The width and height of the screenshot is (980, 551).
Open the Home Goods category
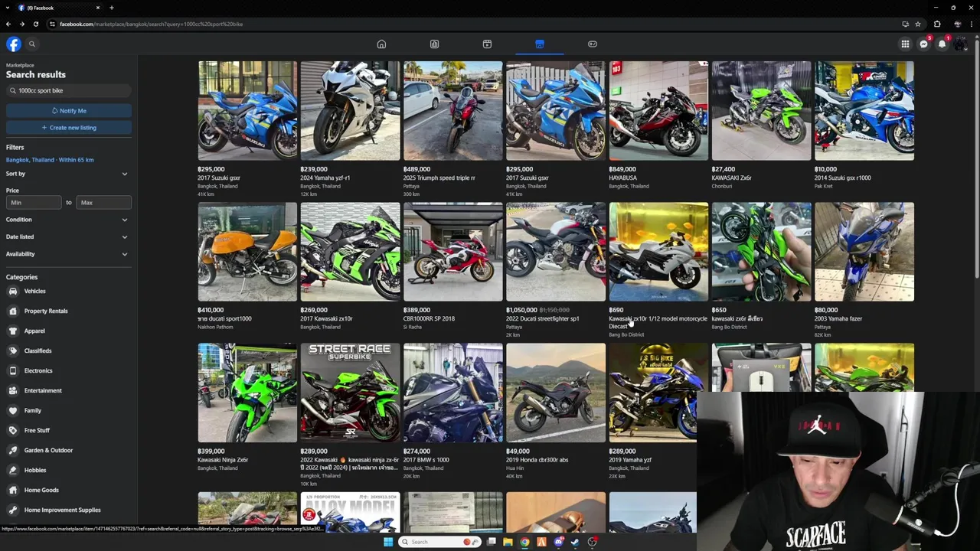[x=69, y=491]
